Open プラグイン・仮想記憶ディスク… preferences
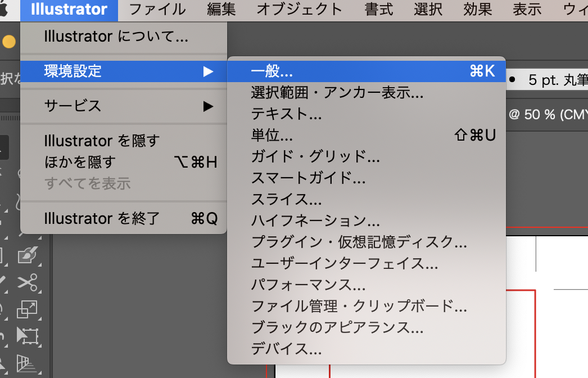588x378 pixels. click(367, 242)
